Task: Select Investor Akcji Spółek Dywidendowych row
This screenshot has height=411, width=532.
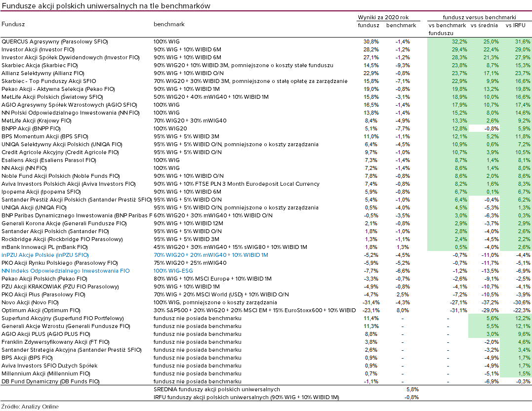Action: pos(71,57)
